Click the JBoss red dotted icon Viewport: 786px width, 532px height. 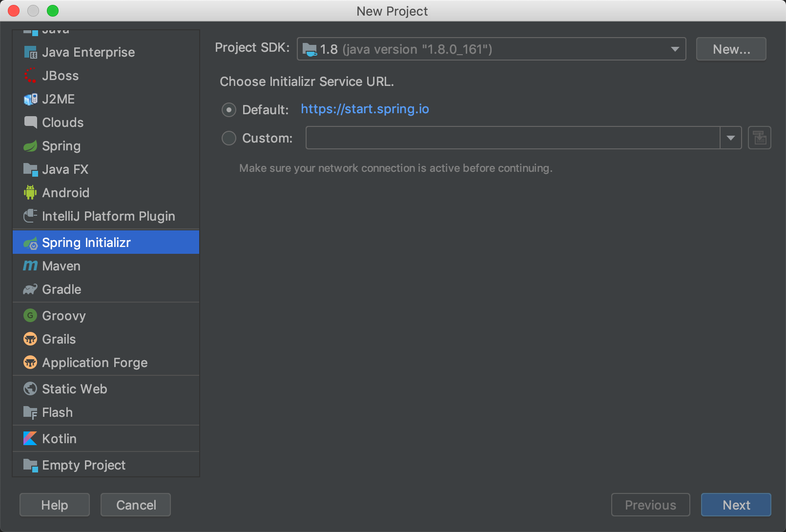pos(30,76)
